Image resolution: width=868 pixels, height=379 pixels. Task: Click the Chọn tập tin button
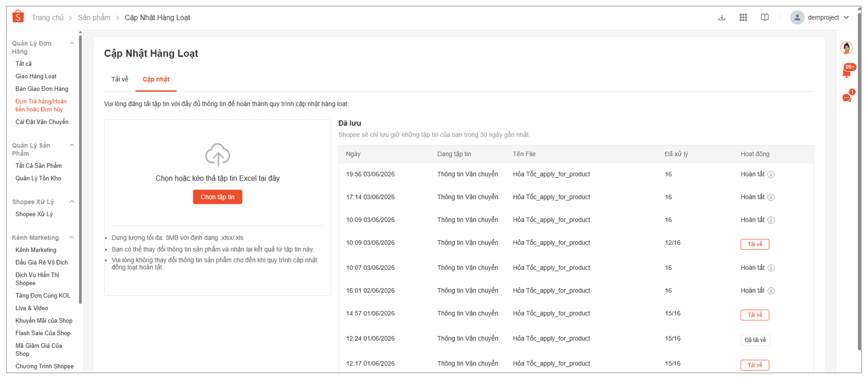pos(217,197)
